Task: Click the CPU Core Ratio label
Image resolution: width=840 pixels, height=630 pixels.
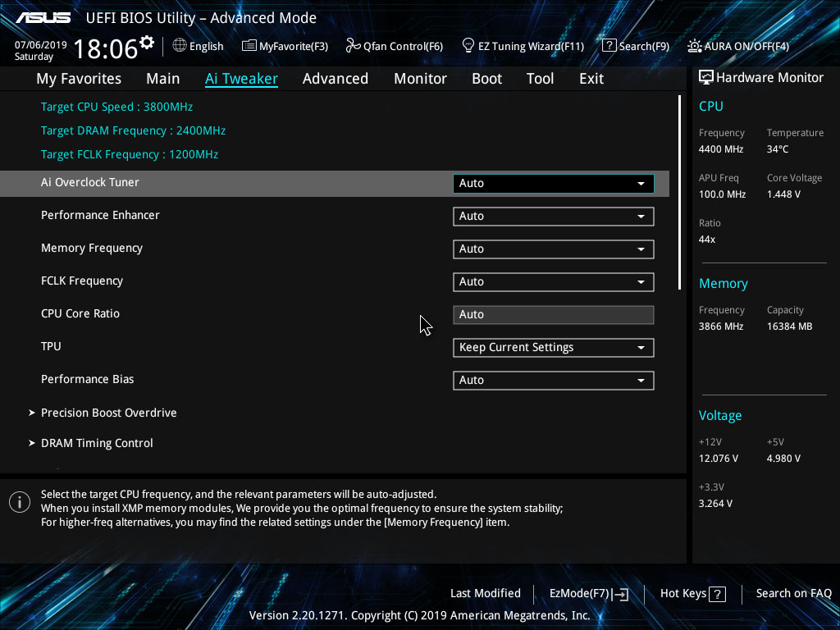Action: pyautogui.click(x=80, y=313)
